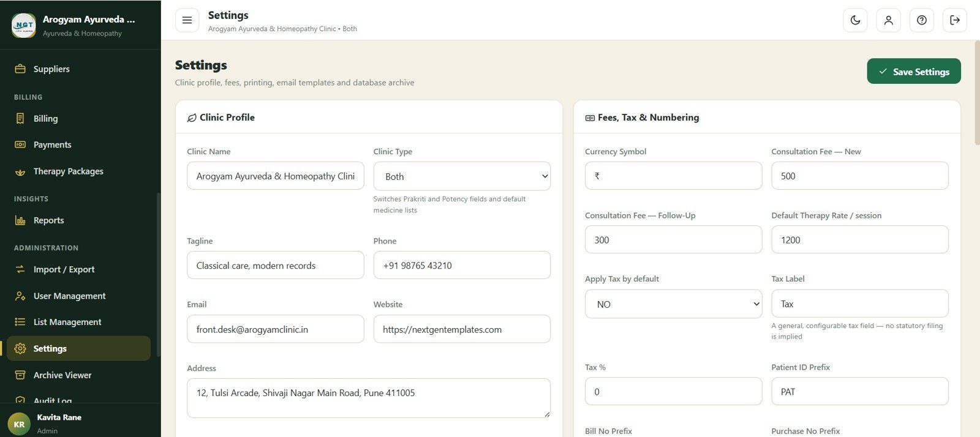
Task: Open the Apply Tax by default dropdown
Action: [673, 304]
